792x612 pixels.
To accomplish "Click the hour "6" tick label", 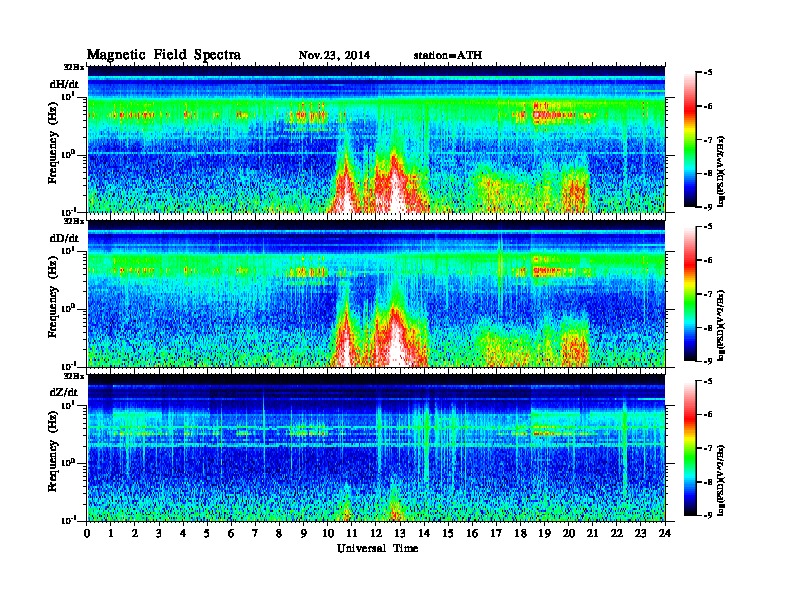I will click(x=231, y=534).
